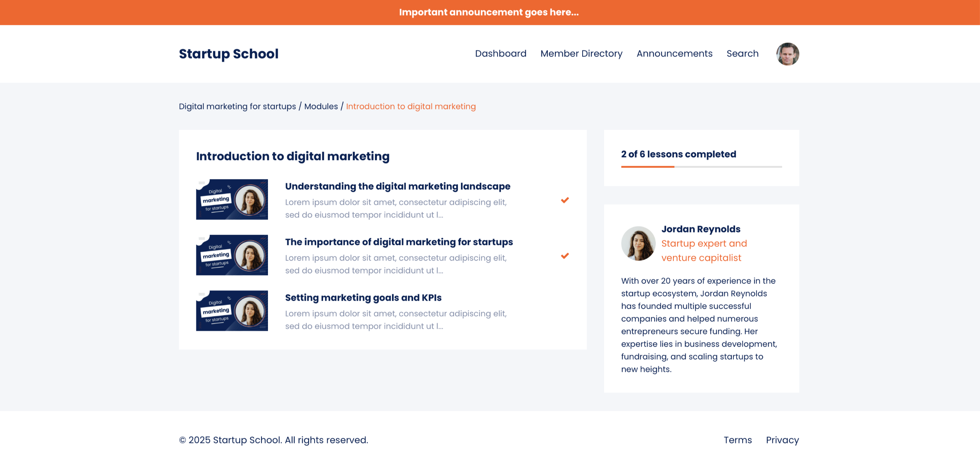Open thumbnail for importance of digital marketing lesson

click(232, 255)
